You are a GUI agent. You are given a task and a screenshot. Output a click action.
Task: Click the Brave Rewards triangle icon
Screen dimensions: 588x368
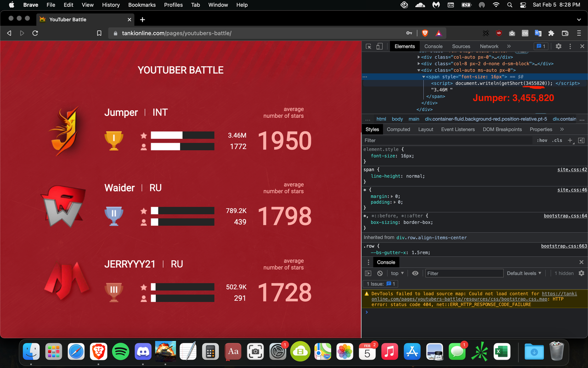point(438,33)
